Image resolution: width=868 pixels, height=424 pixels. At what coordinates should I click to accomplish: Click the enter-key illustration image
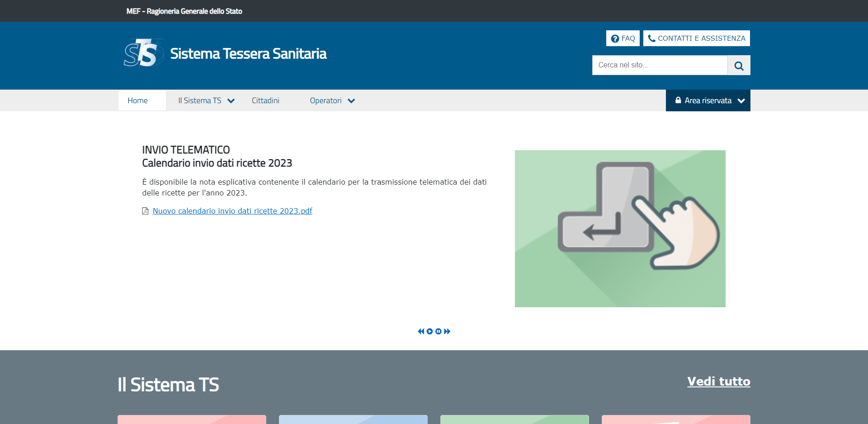click(x=620, y=229)
